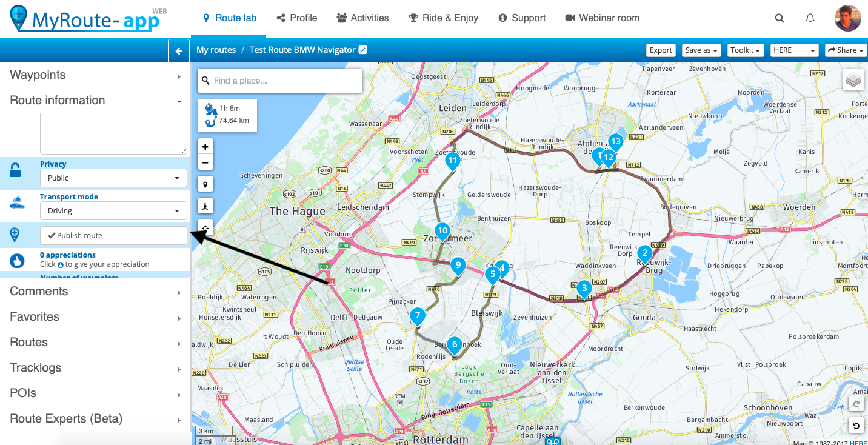The width and height of the screenshot is (868, 445).
Task: Select waypoint marker 6 on map
Action: 454,346
